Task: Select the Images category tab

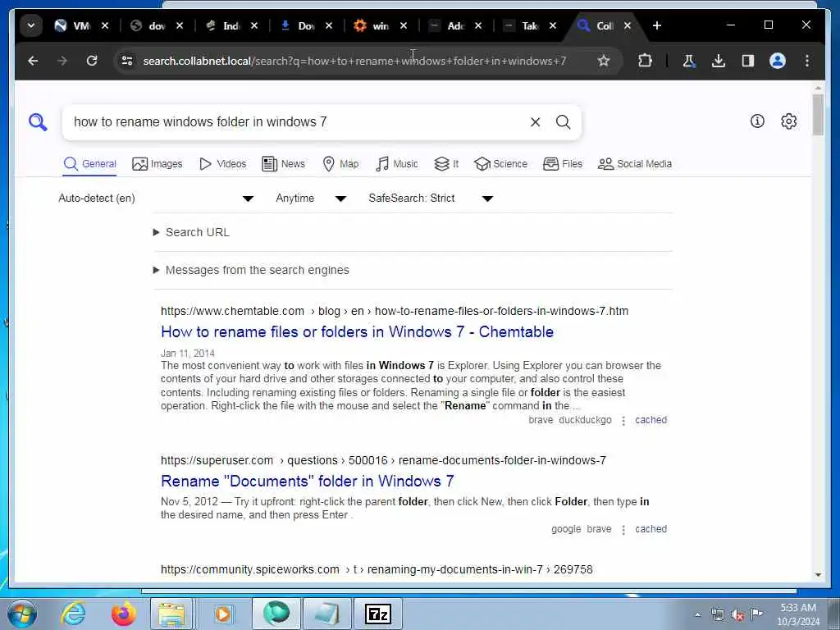Action: pyautogui.click(x=157, y=164)
